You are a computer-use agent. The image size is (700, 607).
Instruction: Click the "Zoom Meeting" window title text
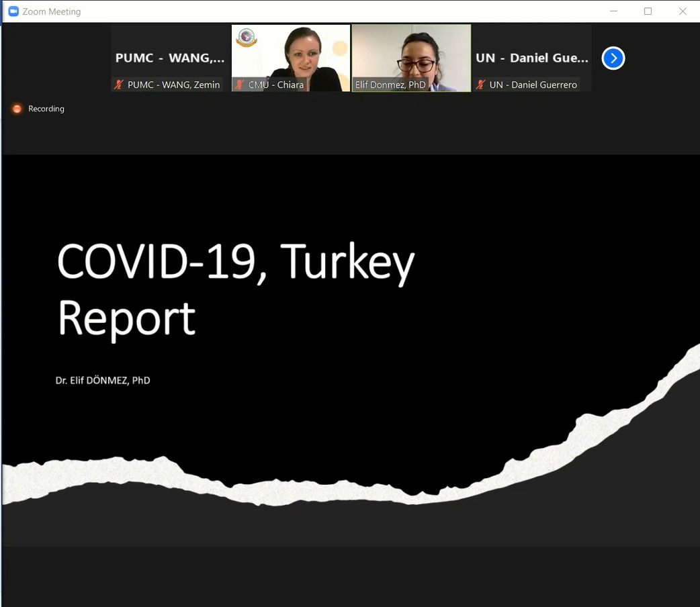click(52, 11)
